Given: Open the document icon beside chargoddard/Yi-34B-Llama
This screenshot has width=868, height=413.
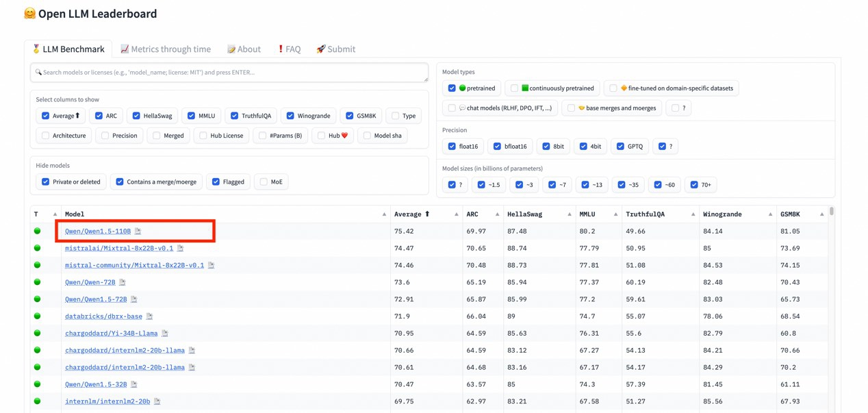Looking at the screenshot, I should (x=165, y=334).
